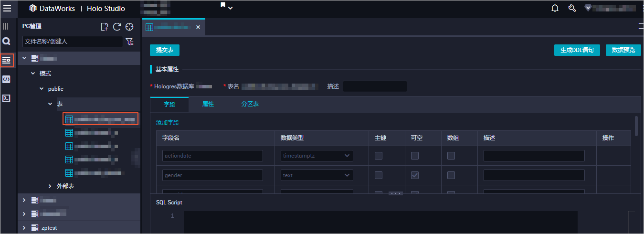The image size is (644, 234).
Task: Open the PG management sidebar icon
Action: tap(6, 60)
